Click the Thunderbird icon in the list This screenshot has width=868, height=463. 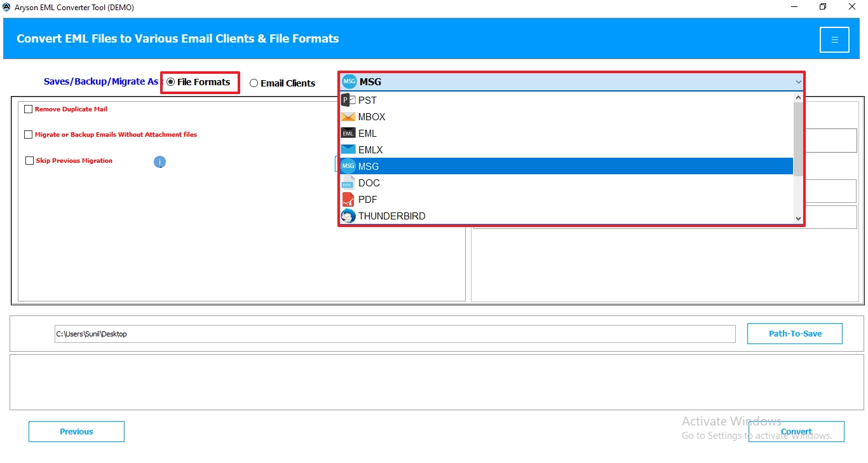[x=348, y=216]
